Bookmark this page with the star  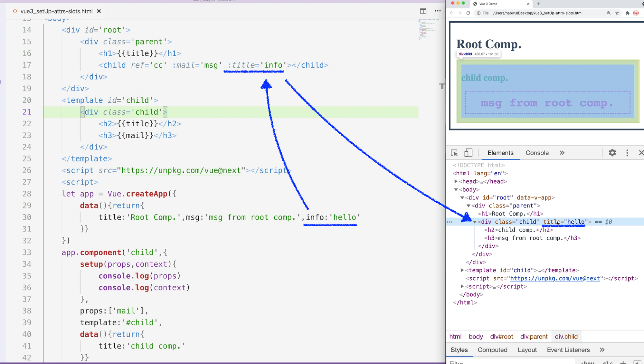(x=617, y=13)
